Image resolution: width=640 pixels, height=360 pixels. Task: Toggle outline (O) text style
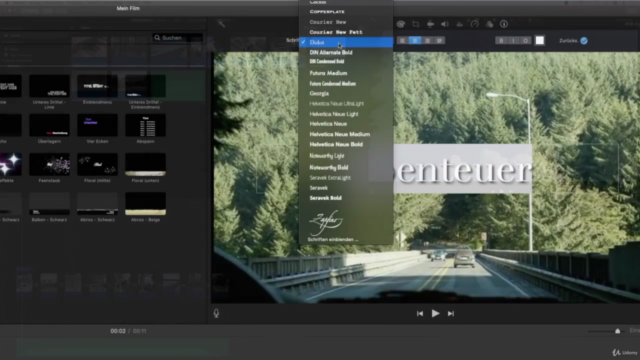tap(526, 40)
